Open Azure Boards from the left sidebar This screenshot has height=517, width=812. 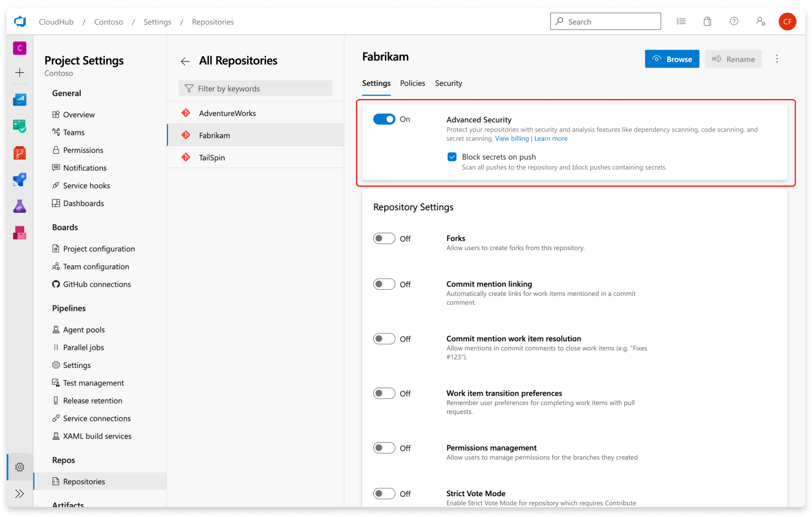[19, 126]
